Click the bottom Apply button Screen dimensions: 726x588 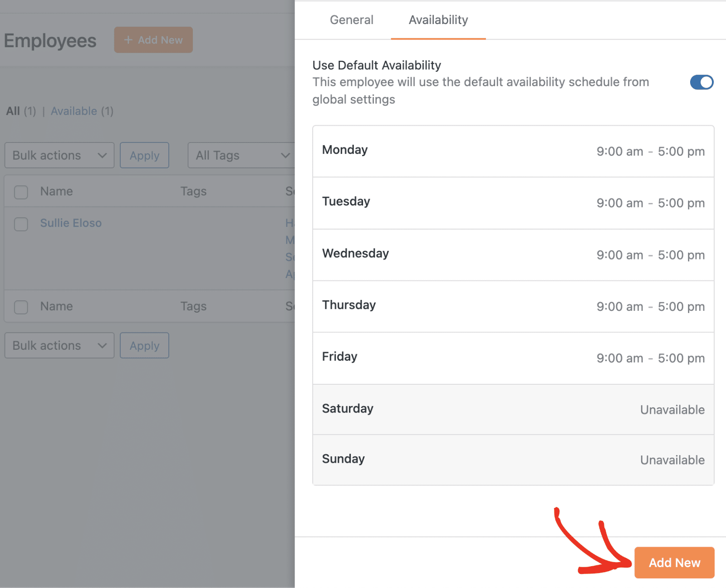pos(144,345)
